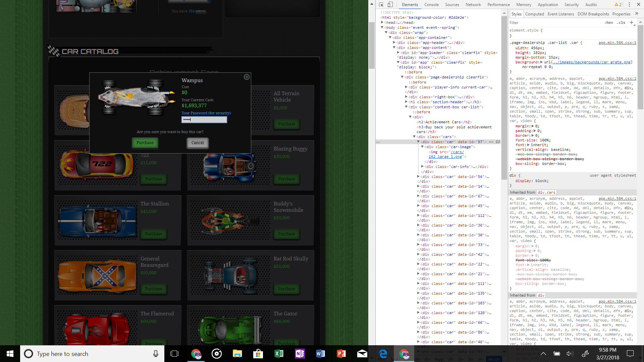
Task: Confirm the Wampus Purchase button
Action: tap(145, 143)
